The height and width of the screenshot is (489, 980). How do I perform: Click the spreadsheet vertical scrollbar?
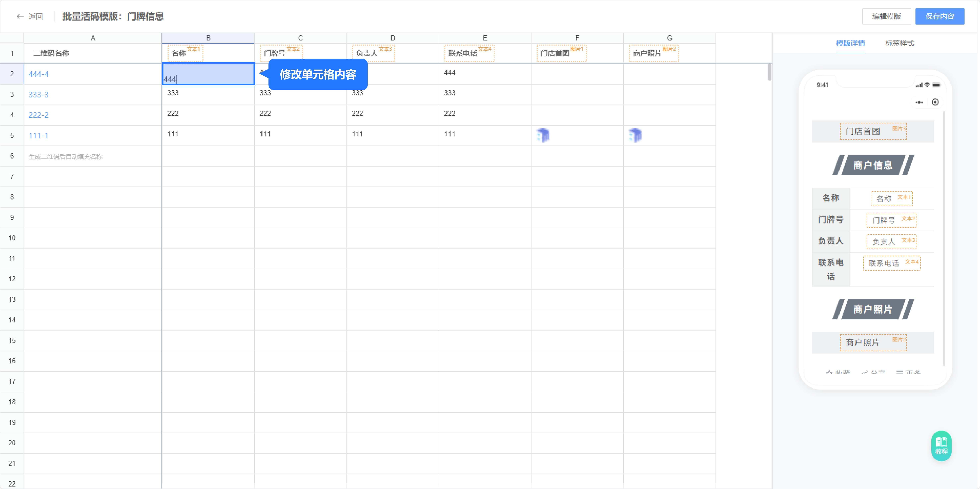coord(770,72)
